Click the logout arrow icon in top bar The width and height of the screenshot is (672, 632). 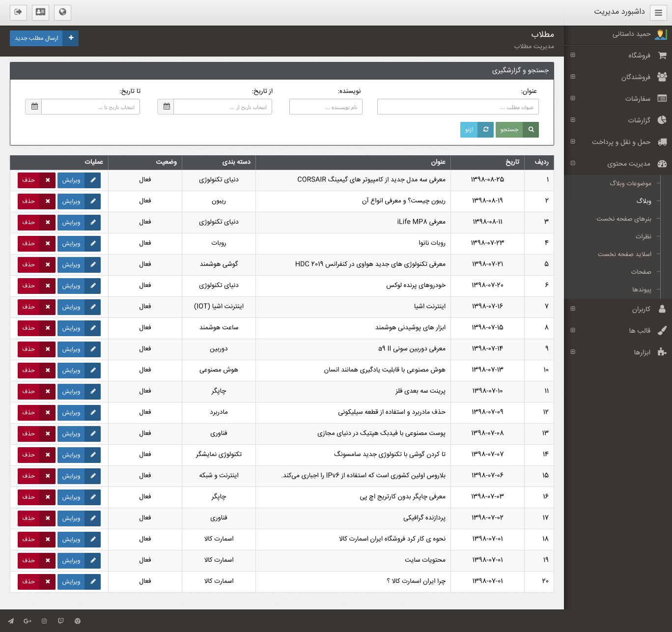18,12
